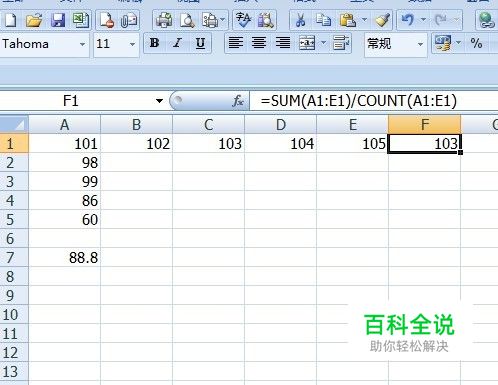
Task: Open the Tahoma font name dropdown
Action: coord(82,44)
